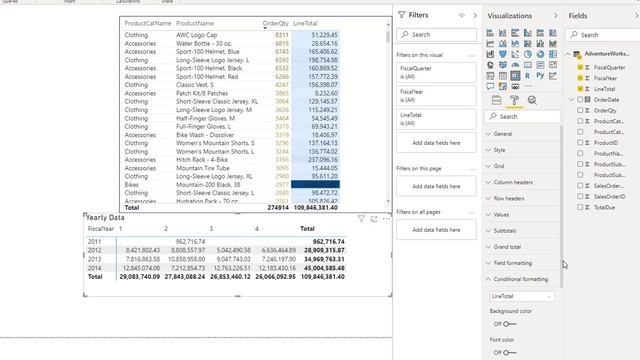
Task: Select the Python (Py) visual
Action: [540, 76]
